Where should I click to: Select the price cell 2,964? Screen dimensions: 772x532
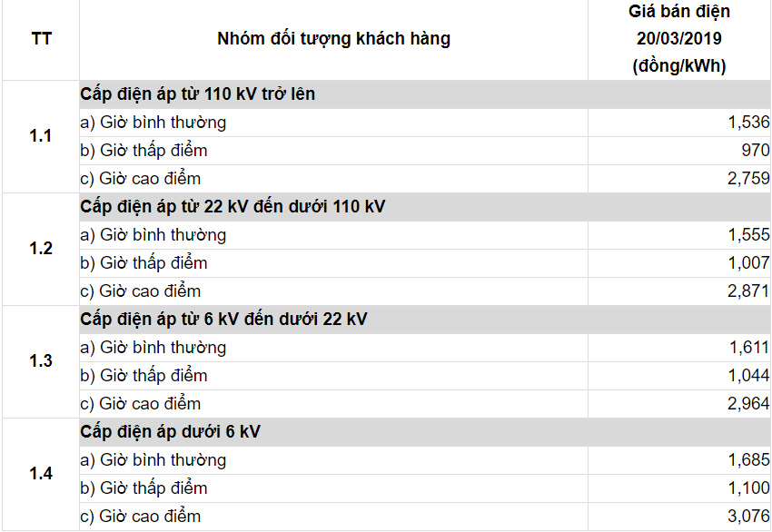(679, 404)
